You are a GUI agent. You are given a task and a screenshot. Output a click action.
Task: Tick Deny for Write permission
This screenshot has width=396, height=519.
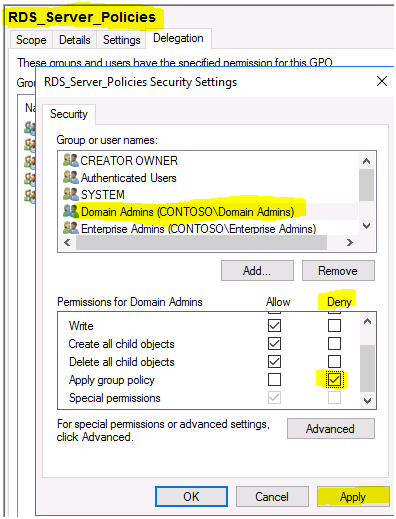pyautogui.click(x=334, y=325)
